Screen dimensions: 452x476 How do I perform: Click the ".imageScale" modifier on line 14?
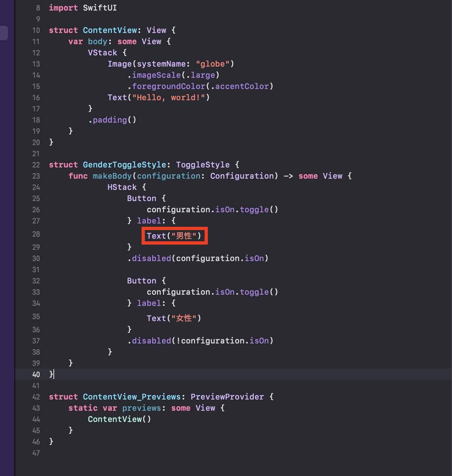point(154,75)
